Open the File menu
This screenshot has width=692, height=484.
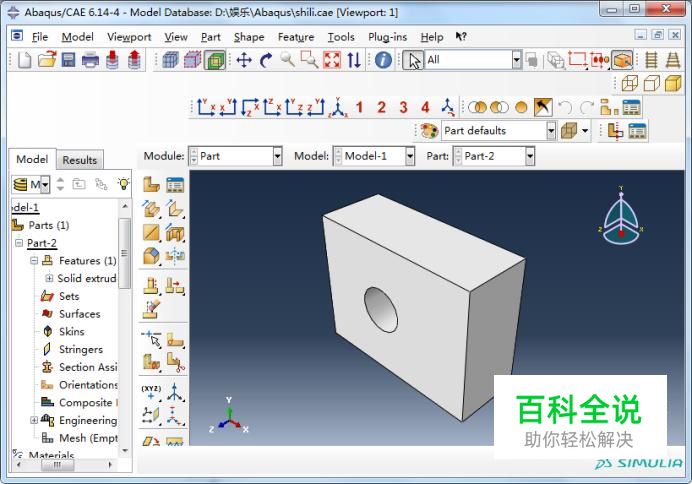(x=40, y=37)
